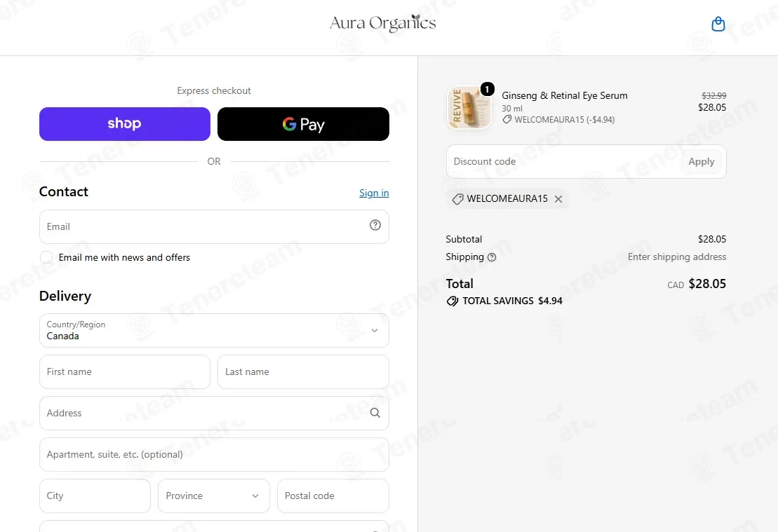This screenshot has height=532, width=778.
Task: Click the Ginseng & Retinal Eye Serum thumbnail
Action: (x=469, y=107)
